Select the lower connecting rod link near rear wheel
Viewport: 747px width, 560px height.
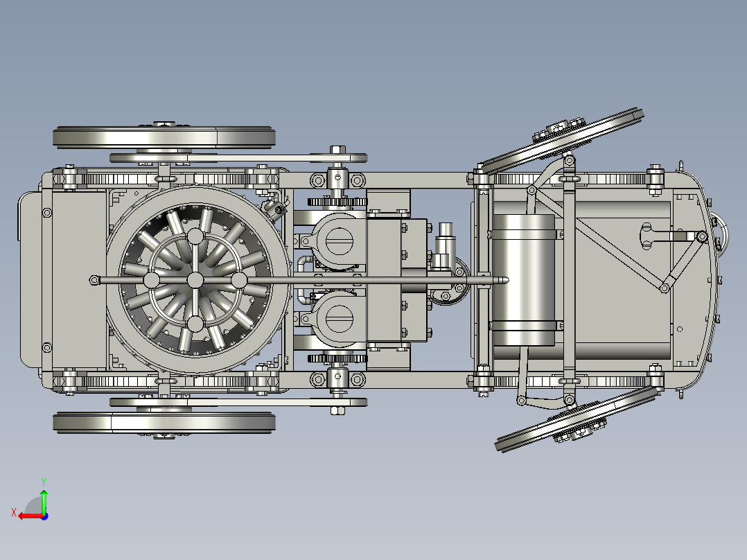238,402
